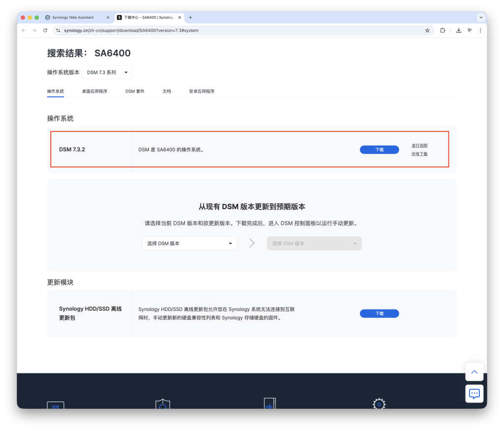
Task: Select the 下载中心 - SA6400 browser tab
Action: [x=149, y=18]
